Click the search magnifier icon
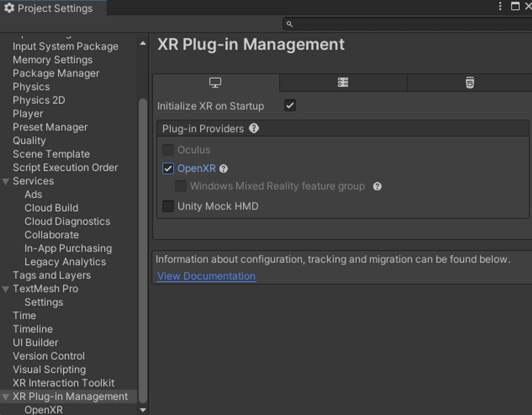532x415 pixels. (x=289, y=24)
